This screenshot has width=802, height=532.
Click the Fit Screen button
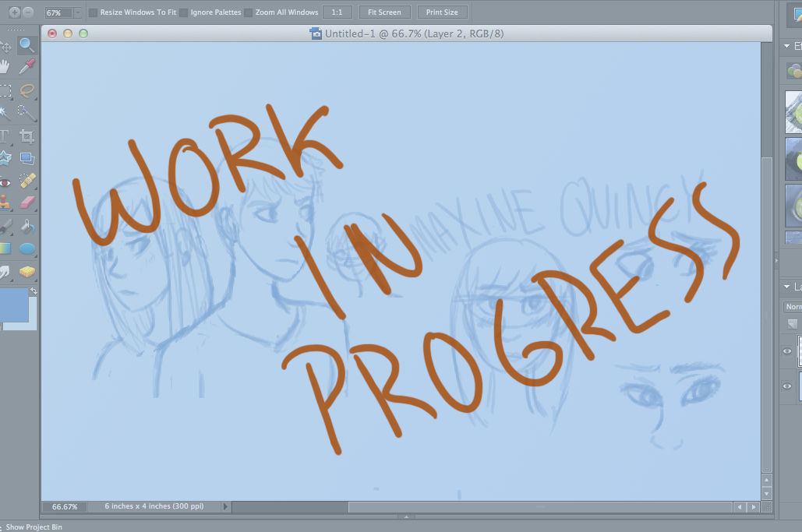(x=385, y=12)
